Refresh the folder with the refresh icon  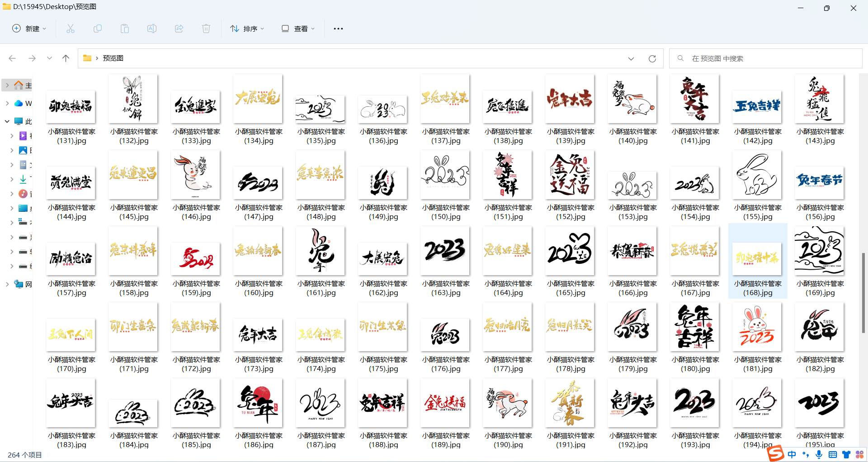pyautogui.click(x=652, y=58)
